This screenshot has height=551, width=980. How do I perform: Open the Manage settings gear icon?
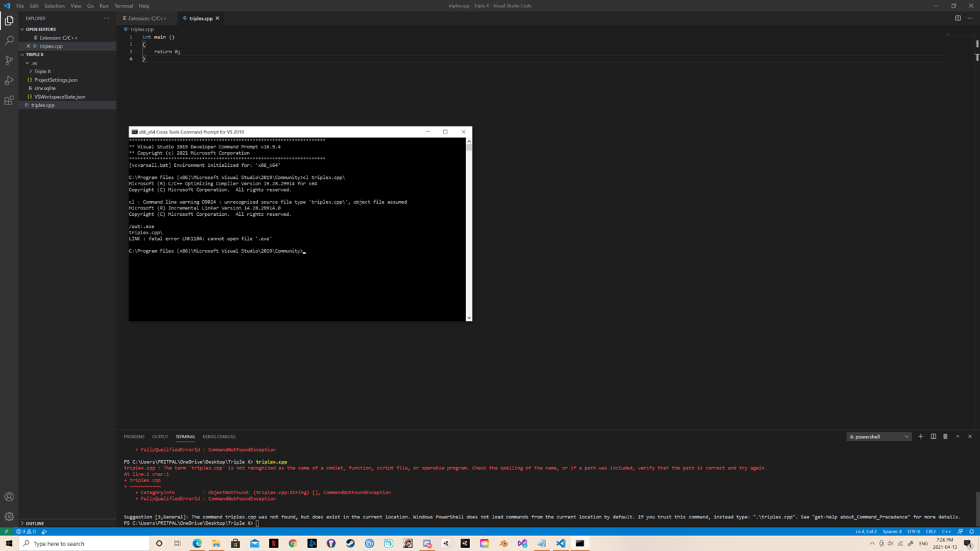coord(9,516)
